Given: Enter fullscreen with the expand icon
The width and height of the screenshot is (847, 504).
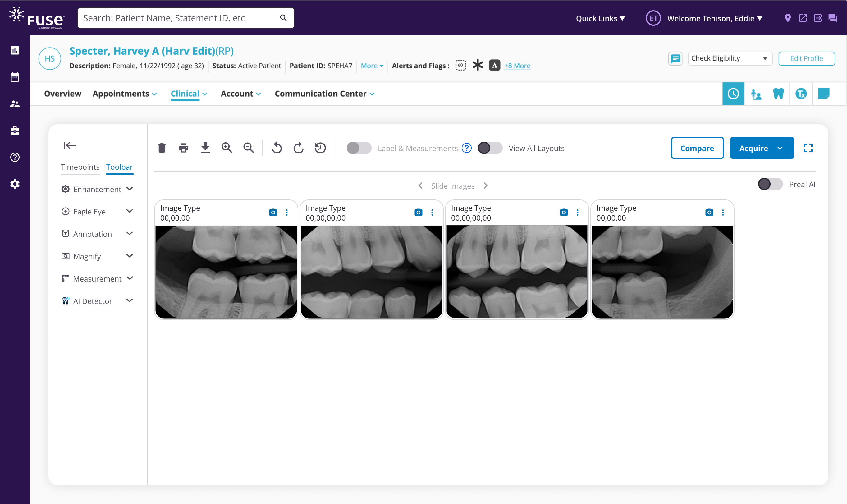Looking at the screenshot, I should 808,148.
